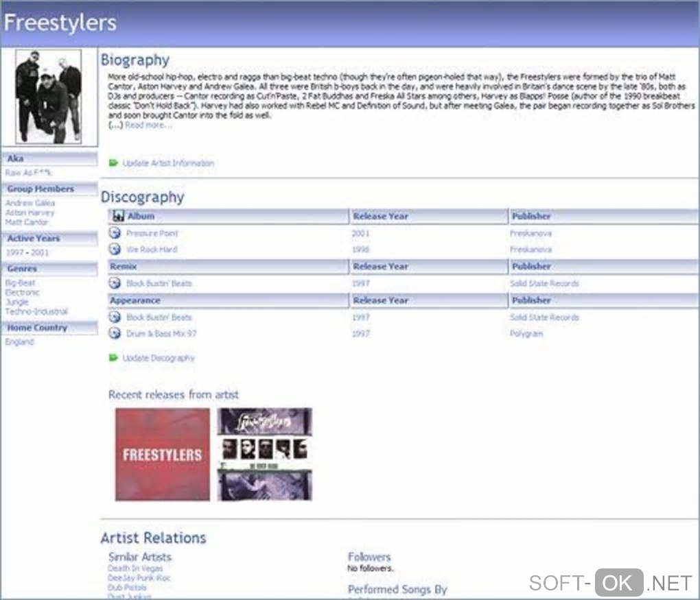Click the Followers heading
The width and height of the screenshot is (700, 600).
click(369, 557)
